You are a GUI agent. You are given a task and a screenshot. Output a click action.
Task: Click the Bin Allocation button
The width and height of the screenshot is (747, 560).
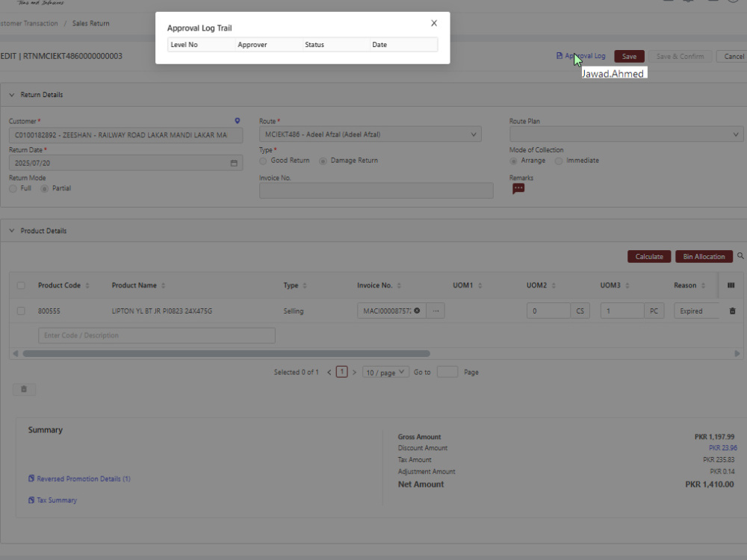(x=704, y=257)
